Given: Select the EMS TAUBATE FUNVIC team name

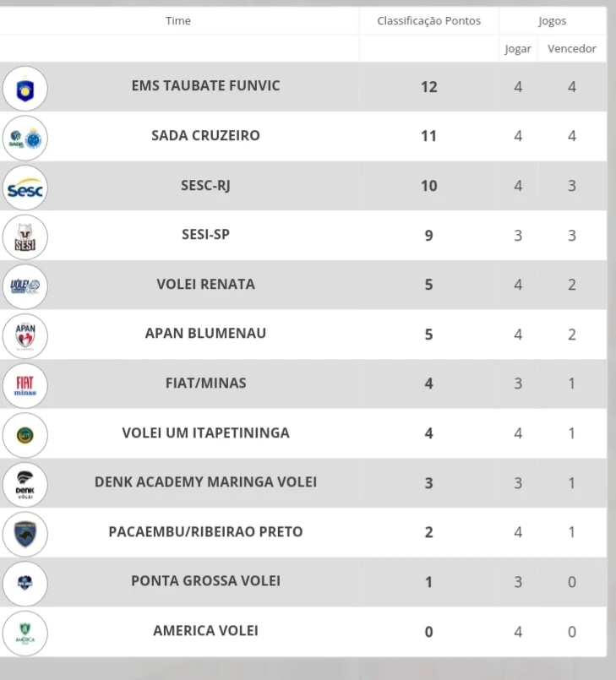Looking at the screenshot, I should point(205,86).
